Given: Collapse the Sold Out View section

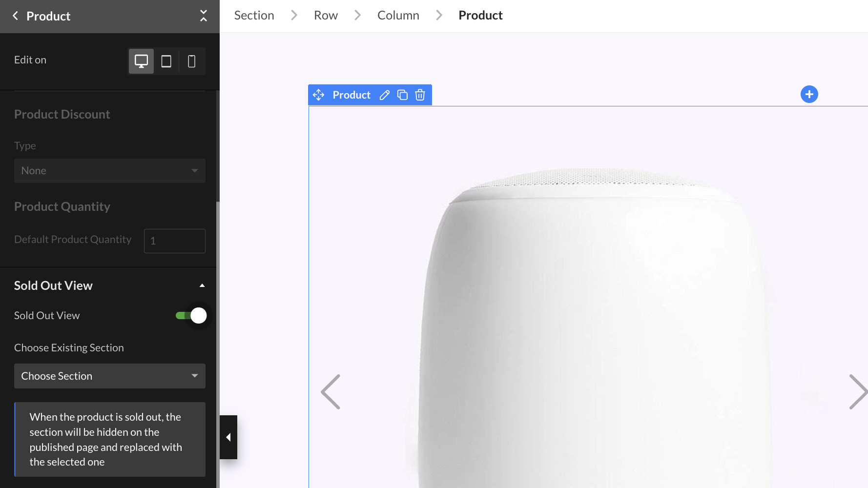Looking at the screenshot, I should click(202, 285).
